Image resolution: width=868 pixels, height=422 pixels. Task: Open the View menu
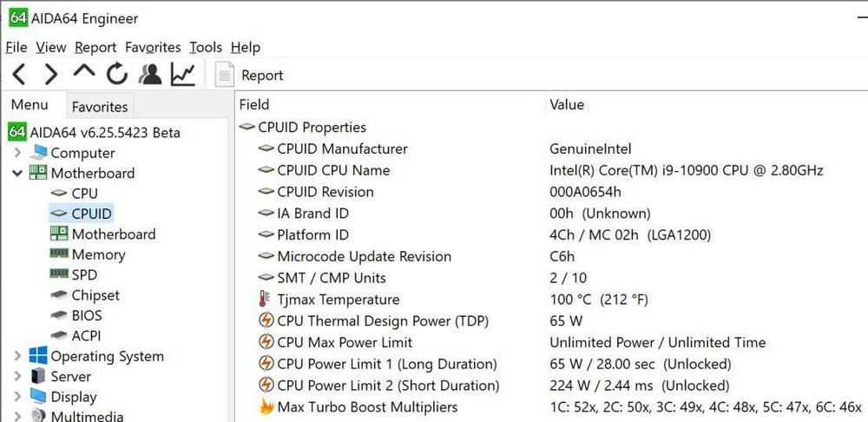coord(51,48)
